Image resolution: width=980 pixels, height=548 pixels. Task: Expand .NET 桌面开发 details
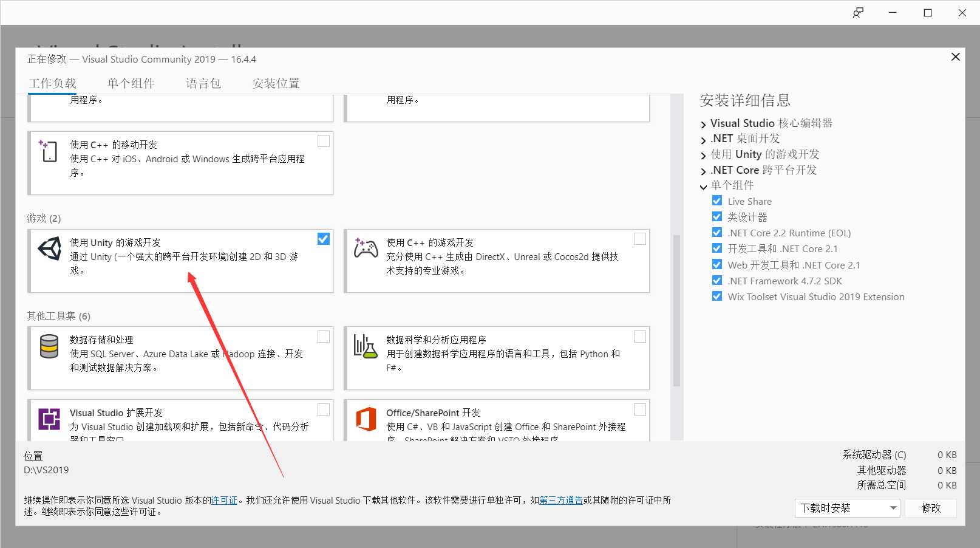pyautogui.click(x=703, y=140)
